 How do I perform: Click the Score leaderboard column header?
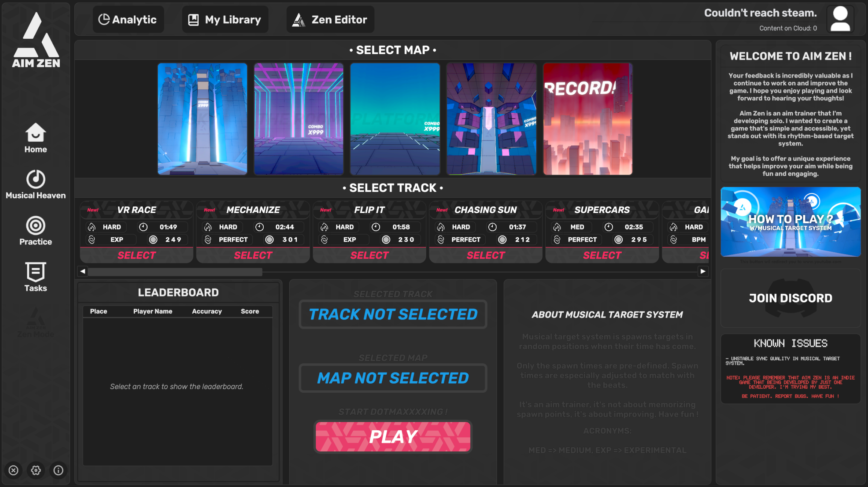coord(250,311)
